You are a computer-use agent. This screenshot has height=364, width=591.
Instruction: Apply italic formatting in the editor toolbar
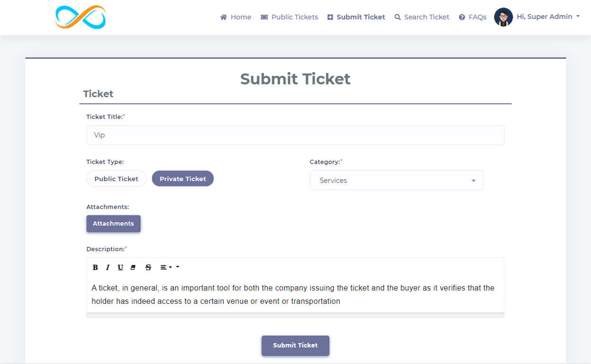(107, 267)
